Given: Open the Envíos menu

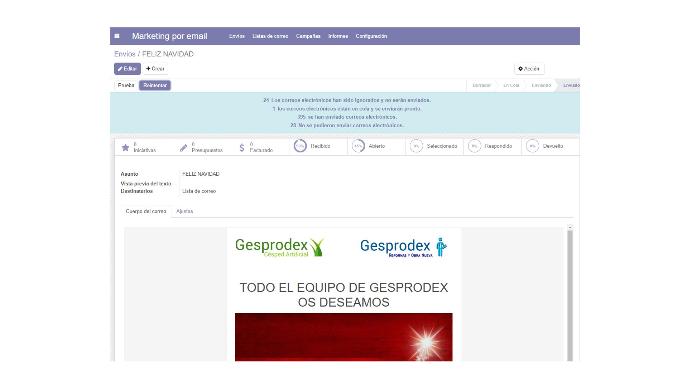Looking at the screenshot, I should [x=237, y=36].
